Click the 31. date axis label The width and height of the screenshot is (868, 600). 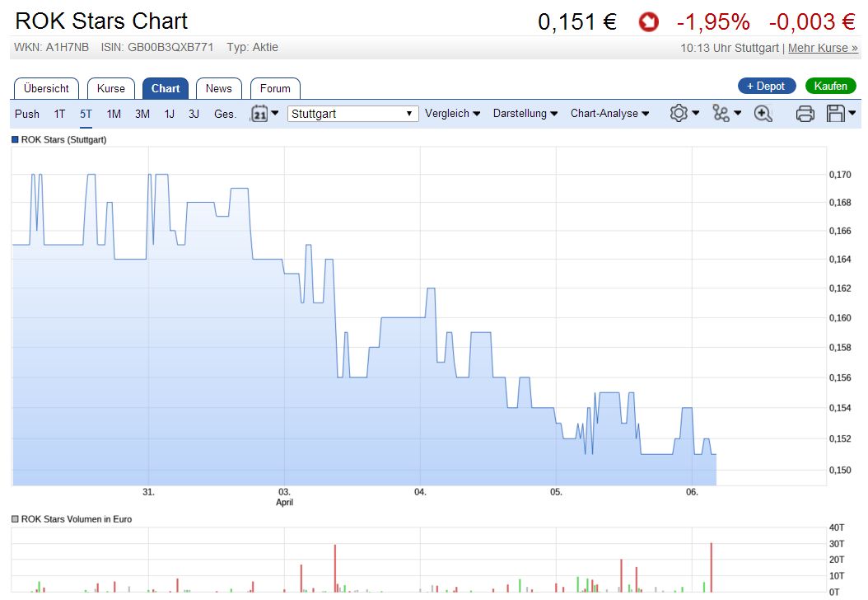pyautogui.click(x=148, y=492)
